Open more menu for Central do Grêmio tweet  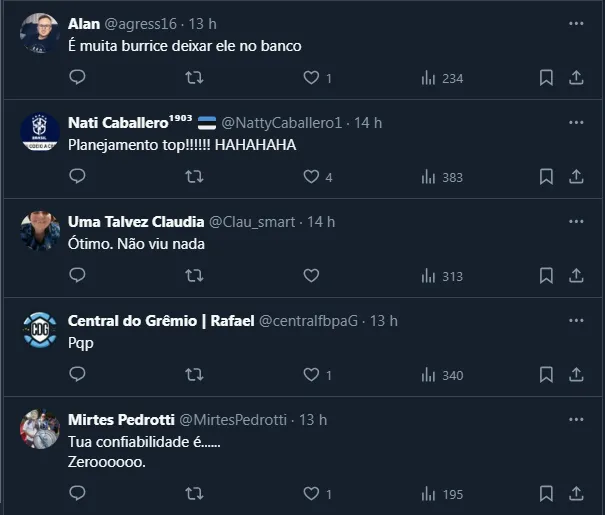coord(576,320)
